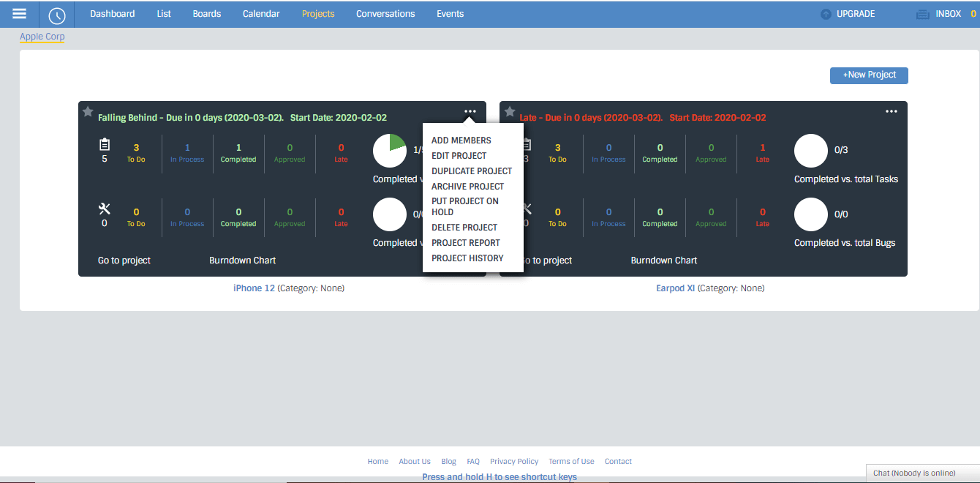Click the Contact footer link
Viewport: 980px width, 483px height.
pos(618,462)
